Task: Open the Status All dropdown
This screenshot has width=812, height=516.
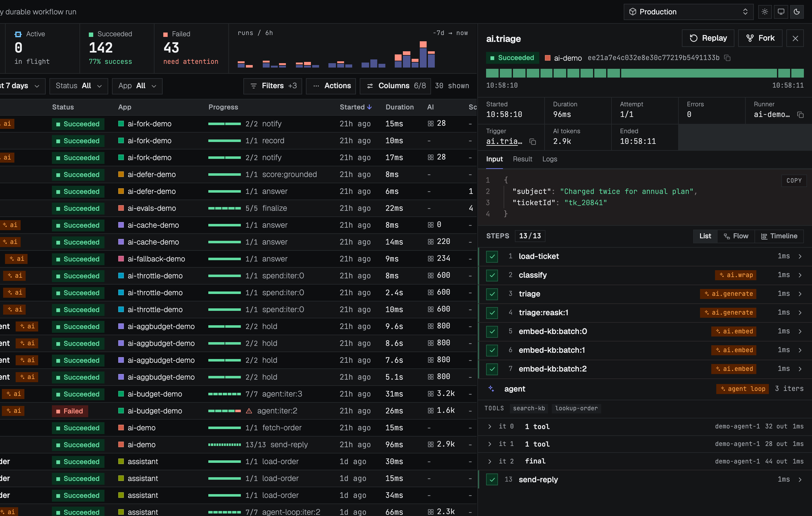Action: point(79,86)
